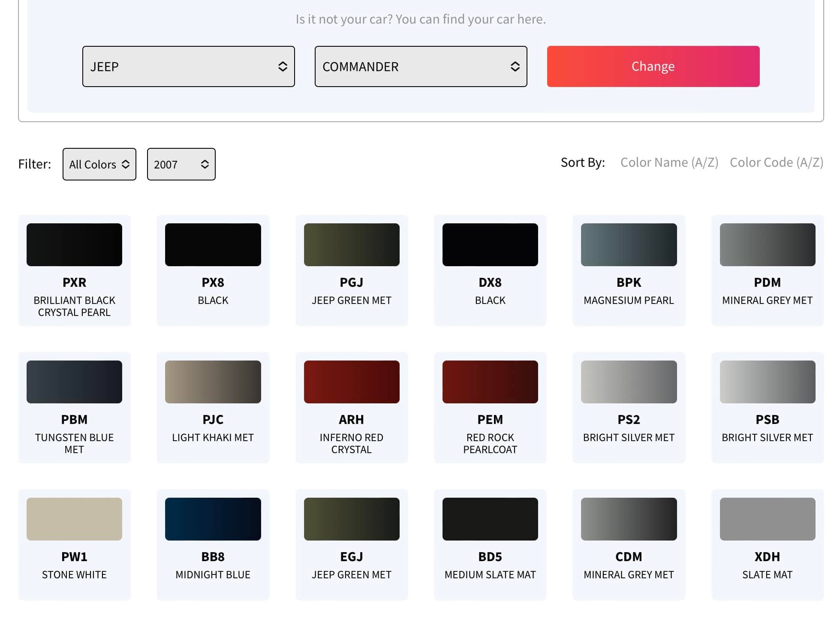This screenshot has height=619, width=840.
Task: Select the PXR Brilliant Black Crystal Pearl swatch
Action: coord(74,245)
